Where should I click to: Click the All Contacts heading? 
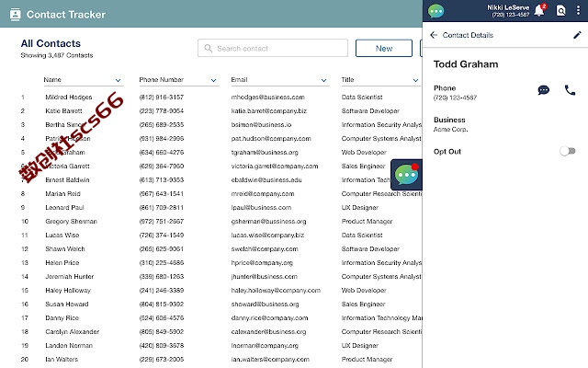click(51, 43)
